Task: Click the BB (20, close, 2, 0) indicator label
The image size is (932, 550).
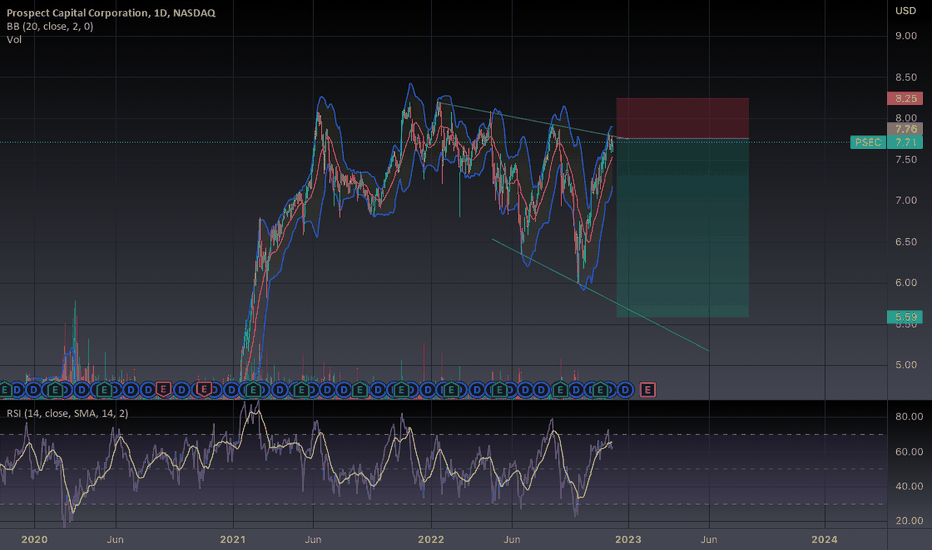Action: (x=50, y=26)
